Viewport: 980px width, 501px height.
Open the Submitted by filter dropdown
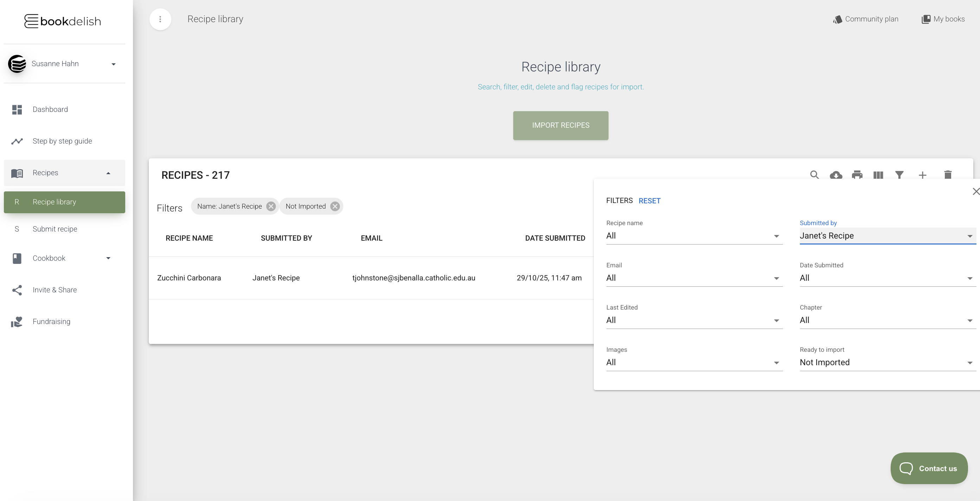coord(888,236)
